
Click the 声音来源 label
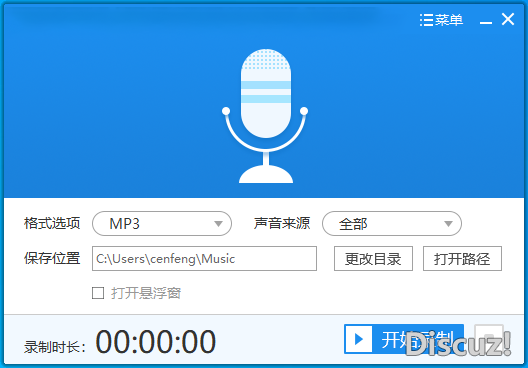click(282, 223)
